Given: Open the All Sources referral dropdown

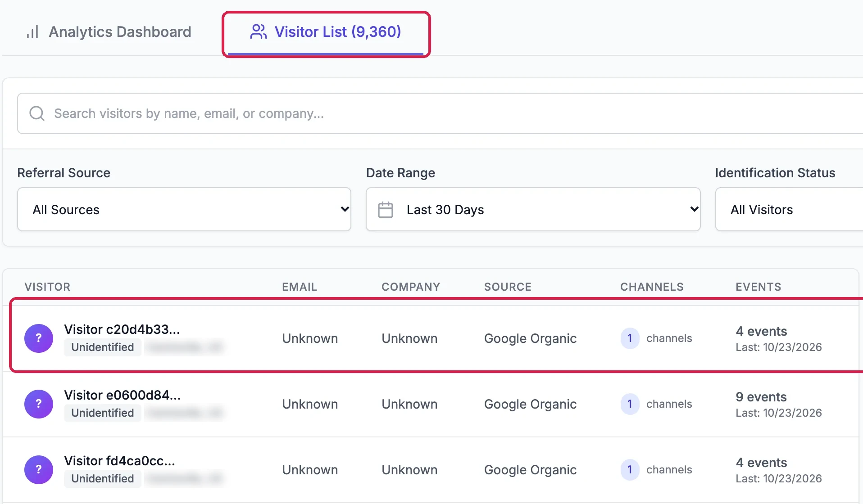Looking at the screenshot, I should pyautogui.click(x=184, y=209).
